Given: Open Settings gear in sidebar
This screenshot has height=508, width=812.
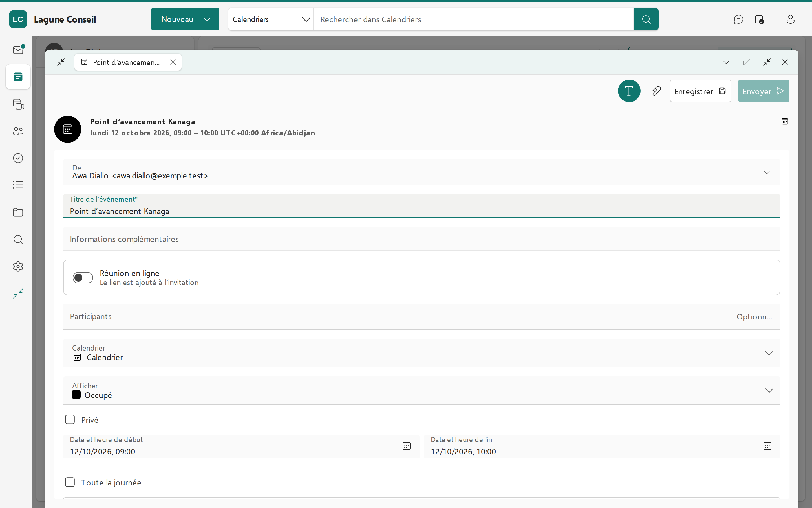Looking at the screenshot, I should 18,266.
